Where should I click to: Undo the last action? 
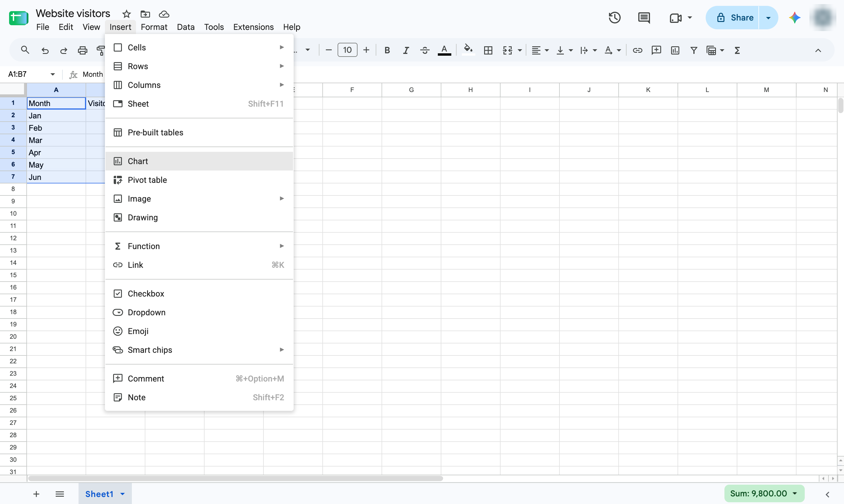(x=45, y=50)
